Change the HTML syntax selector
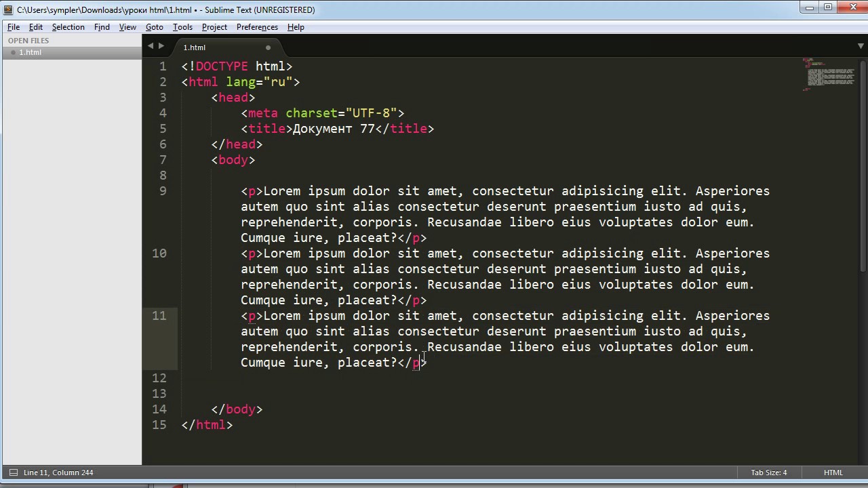Image resolution: width=868 pixels, height=488 pixels. [x=833, y=472]
